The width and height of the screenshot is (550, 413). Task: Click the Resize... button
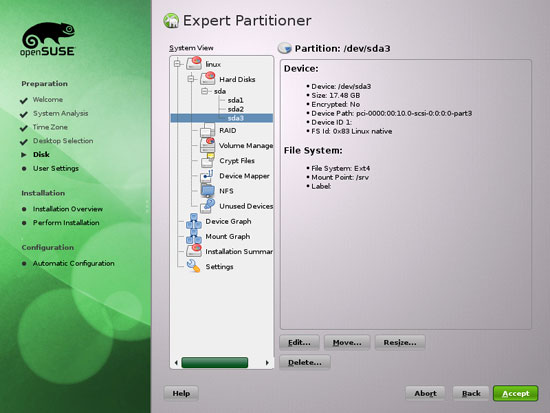pyautogui.click(x=400, y=342)
